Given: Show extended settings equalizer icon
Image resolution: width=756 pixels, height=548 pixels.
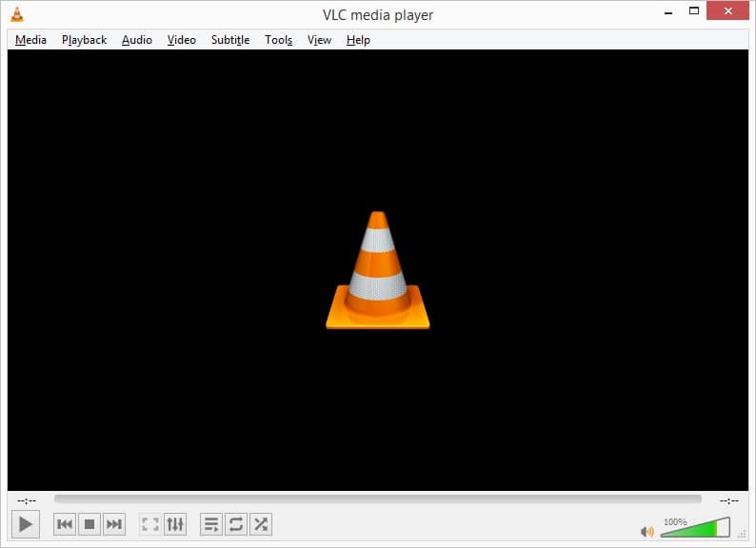Looking at the screenshot, I should coord(175,524).
